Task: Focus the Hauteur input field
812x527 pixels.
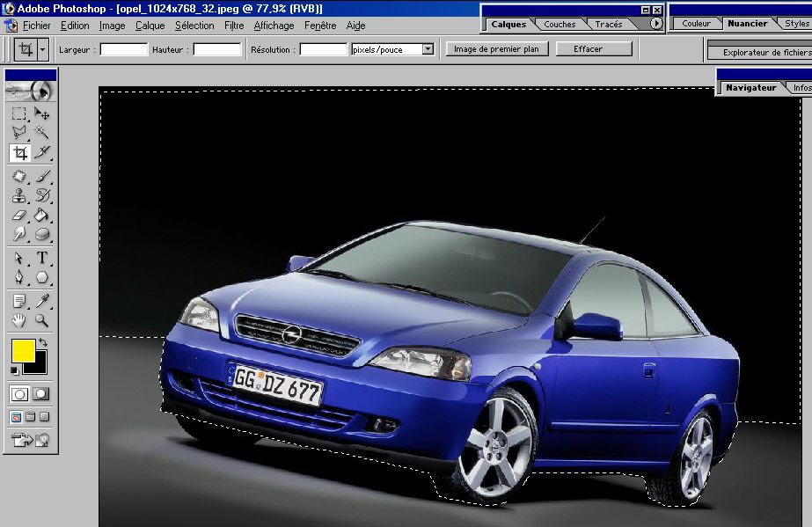Action: (217, 49)
